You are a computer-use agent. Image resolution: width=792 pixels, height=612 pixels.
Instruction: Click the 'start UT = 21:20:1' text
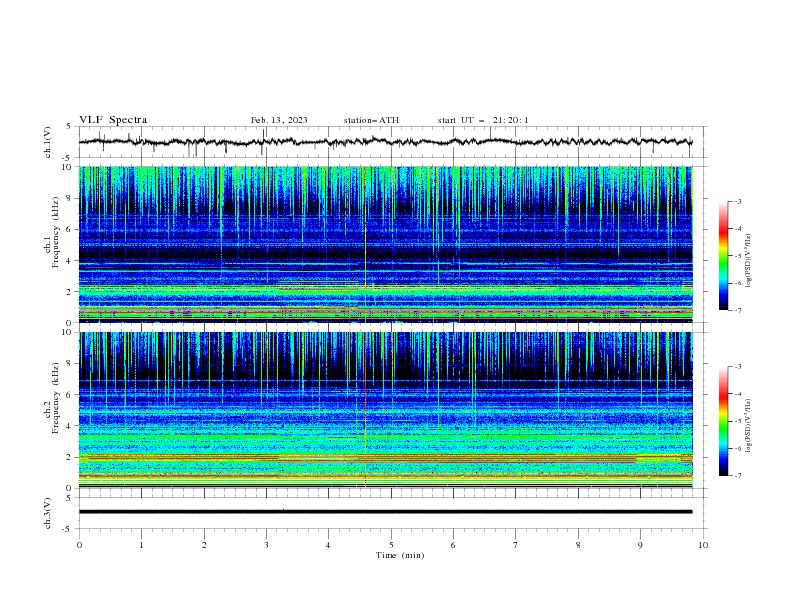click(483, 120)
